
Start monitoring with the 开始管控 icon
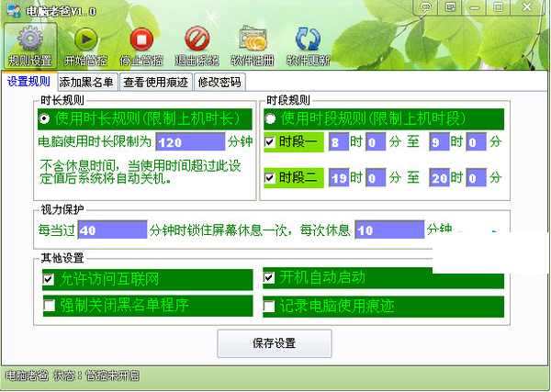click(85, 39)
